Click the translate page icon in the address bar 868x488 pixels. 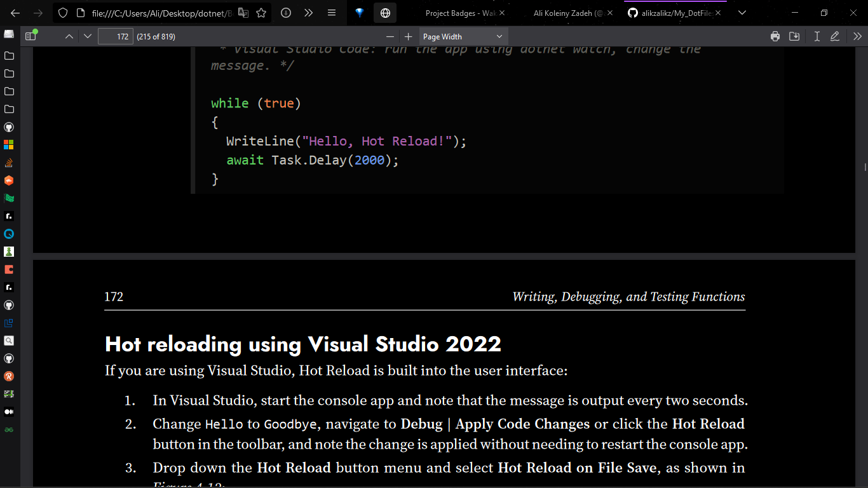coord(243,13)
